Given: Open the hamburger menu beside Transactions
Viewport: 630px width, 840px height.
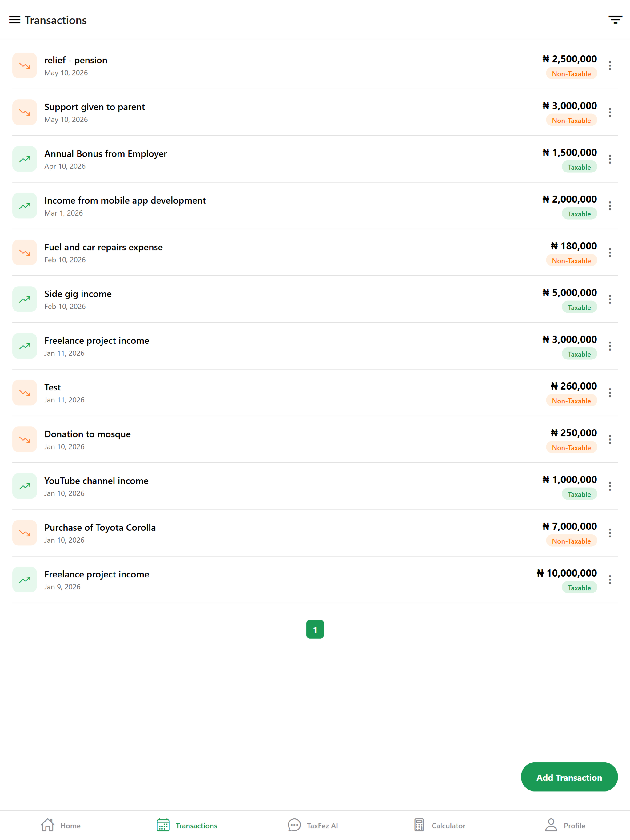Looking at the screenshot, I should [14, 20].
